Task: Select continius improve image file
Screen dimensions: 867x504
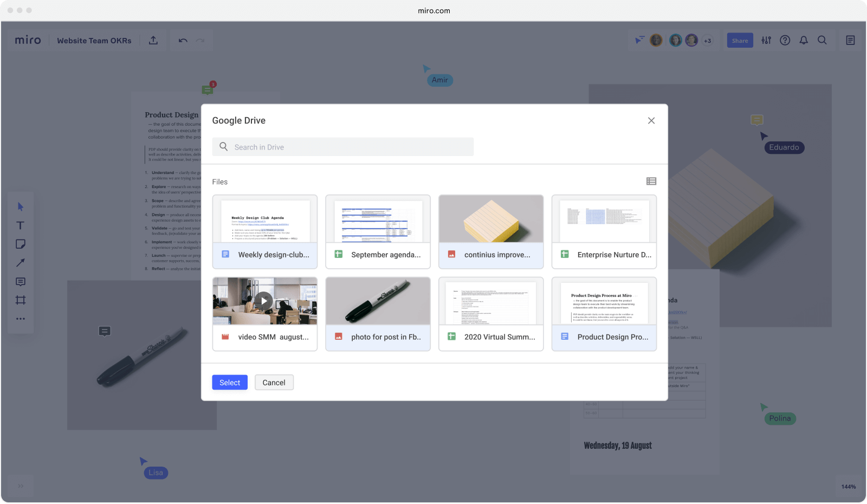Action: (x=491, y=232)
